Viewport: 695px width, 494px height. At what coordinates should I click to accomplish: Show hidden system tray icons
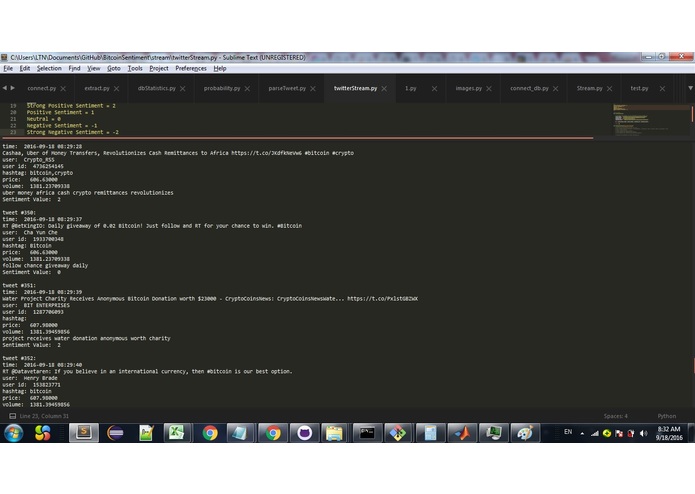(x=582, y=433)
